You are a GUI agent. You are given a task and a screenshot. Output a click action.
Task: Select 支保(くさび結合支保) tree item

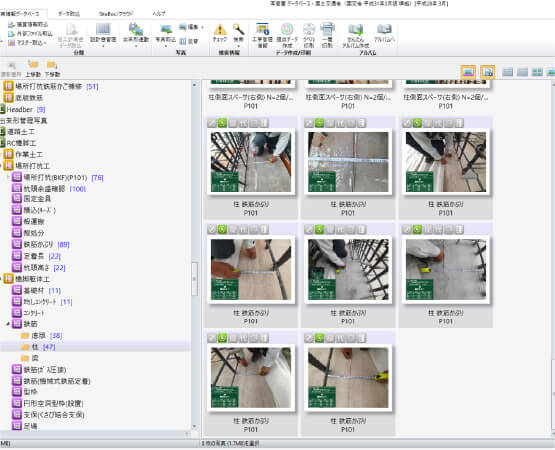(48, 414)
